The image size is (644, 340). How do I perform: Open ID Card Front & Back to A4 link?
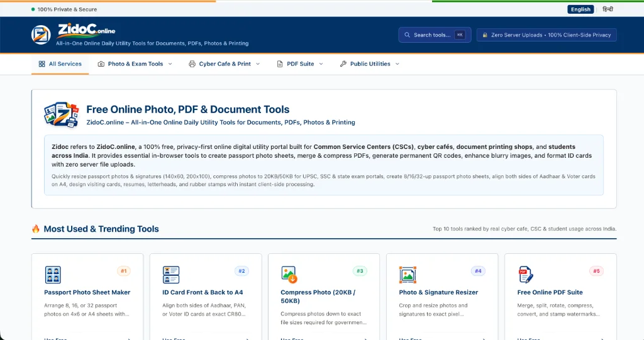203,292
